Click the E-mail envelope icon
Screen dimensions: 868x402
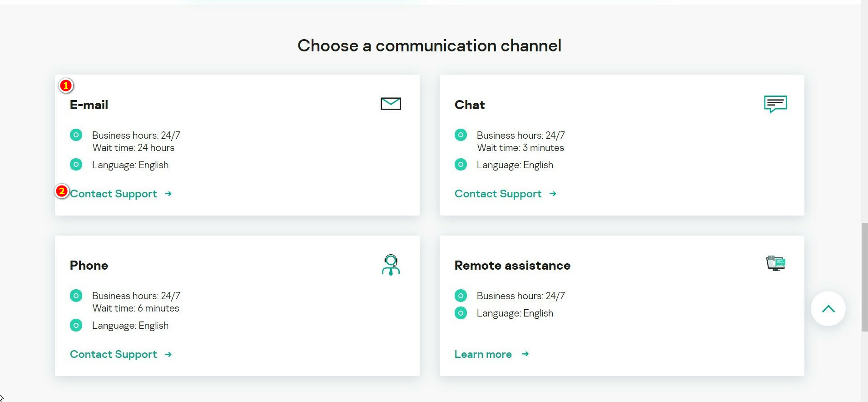tap(391, 104)
